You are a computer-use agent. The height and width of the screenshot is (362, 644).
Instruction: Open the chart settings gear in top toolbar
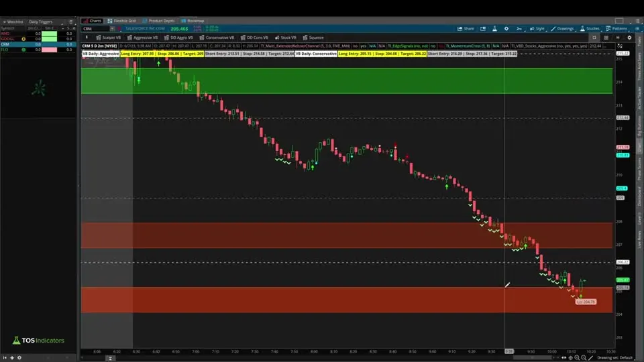click(506, 29)
